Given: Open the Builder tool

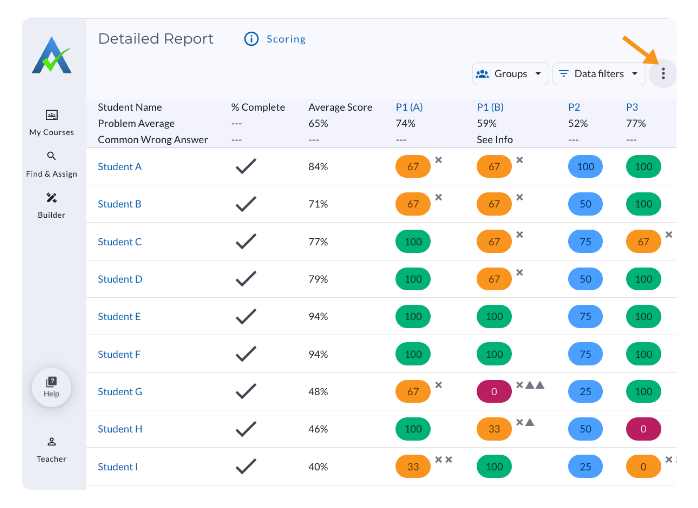Looking at the screenshot, I should 52,206.
